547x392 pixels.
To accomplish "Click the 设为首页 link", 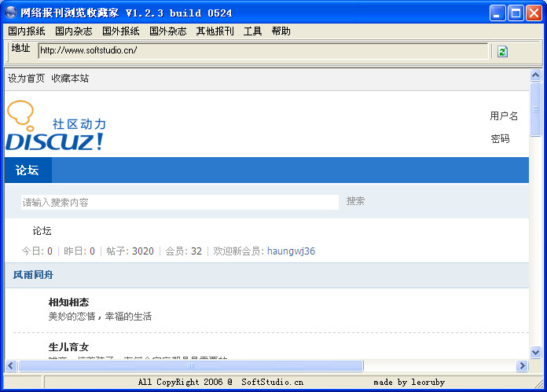I will point(26,79).
